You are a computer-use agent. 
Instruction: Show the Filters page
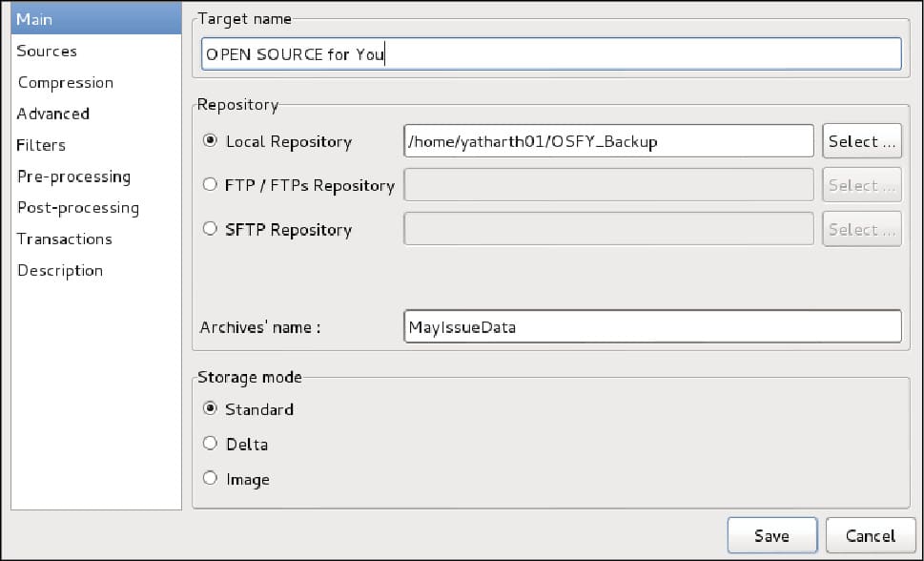(x=41, y=145)
